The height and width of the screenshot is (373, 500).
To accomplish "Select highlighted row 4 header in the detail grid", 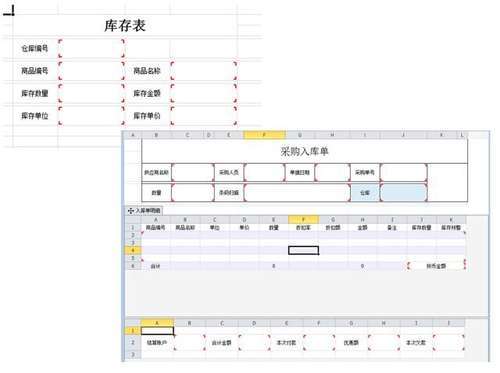I will coord(133,250).
